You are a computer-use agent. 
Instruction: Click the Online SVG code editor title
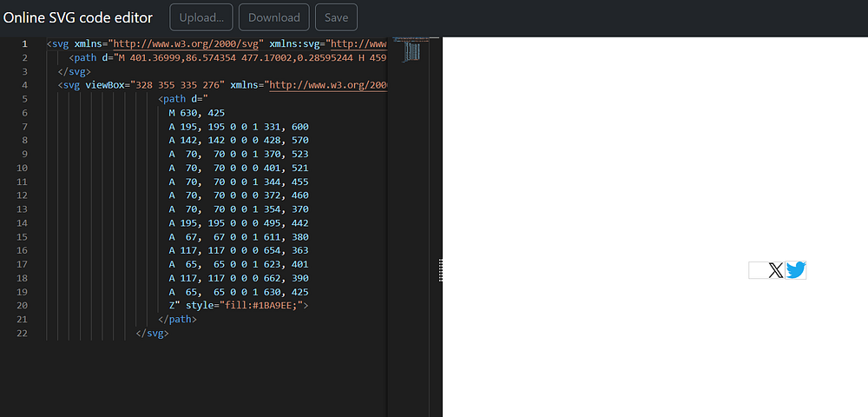[x=78, y=17]
